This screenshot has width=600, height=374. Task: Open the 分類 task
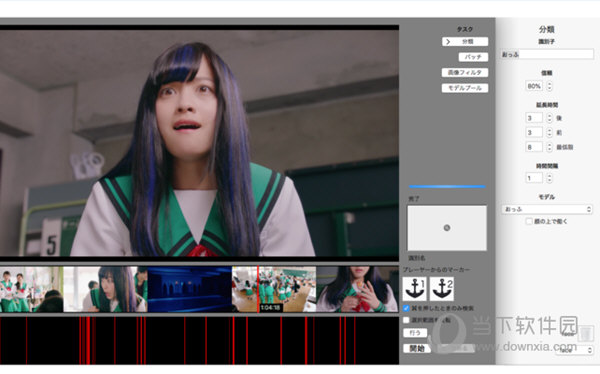click(x=465, y=42)
